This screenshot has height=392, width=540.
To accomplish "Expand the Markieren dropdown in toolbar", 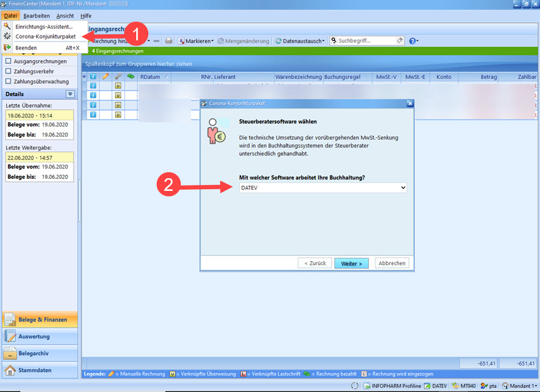I will (196, 41).
